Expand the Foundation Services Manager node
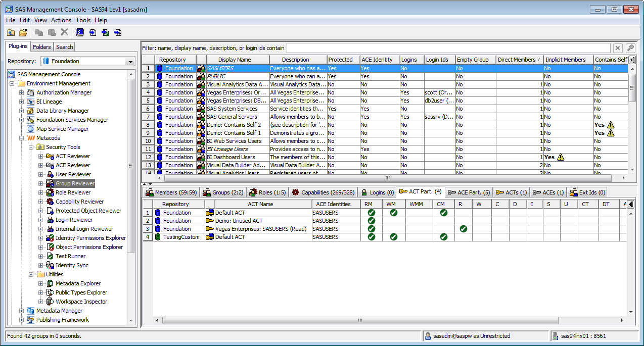The image size is (644, 346). click(22, 120)
